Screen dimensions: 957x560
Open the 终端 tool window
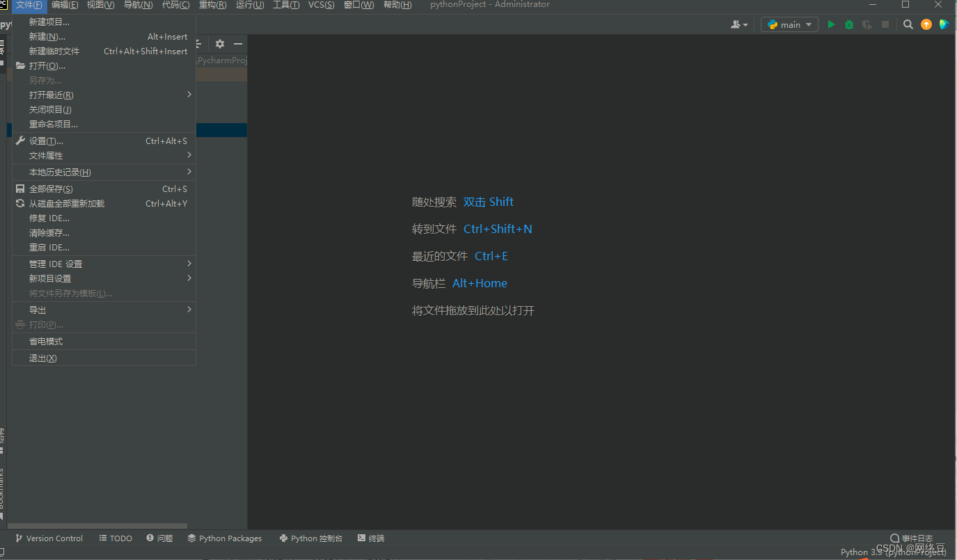371,538
